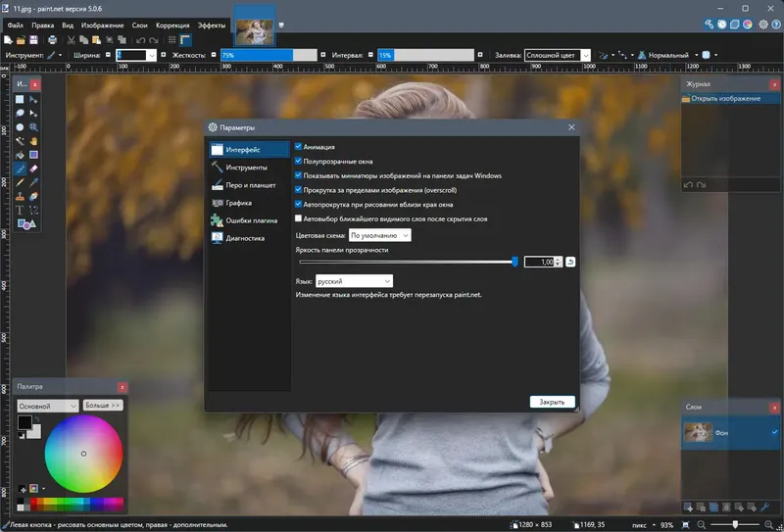This screenshot has height=532, width=784.
Task: Open the Основной color mode dropdown in Палитра
Action: click(48, 406)
